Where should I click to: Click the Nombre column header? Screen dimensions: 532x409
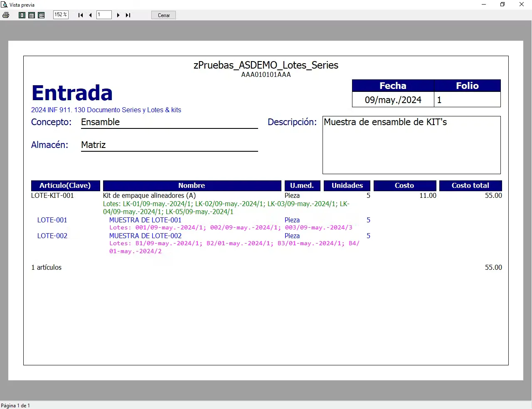[192, 185]
